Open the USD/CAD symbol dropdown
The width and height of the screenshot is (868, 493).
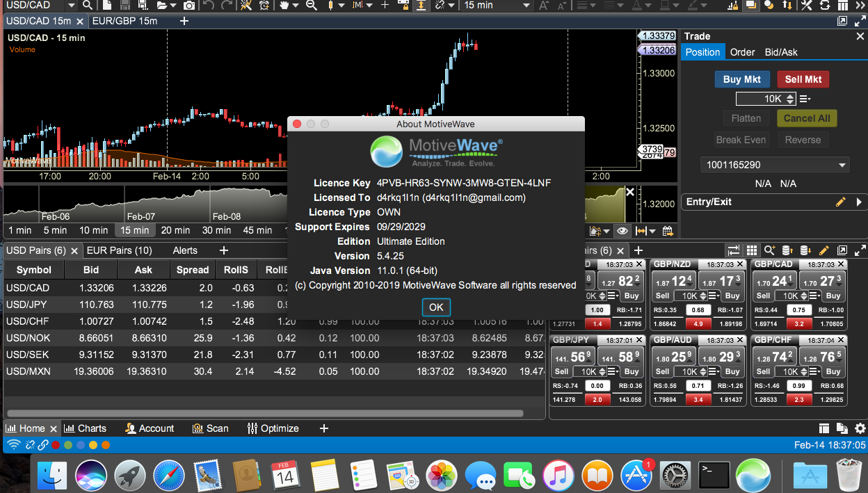(71, 5)
